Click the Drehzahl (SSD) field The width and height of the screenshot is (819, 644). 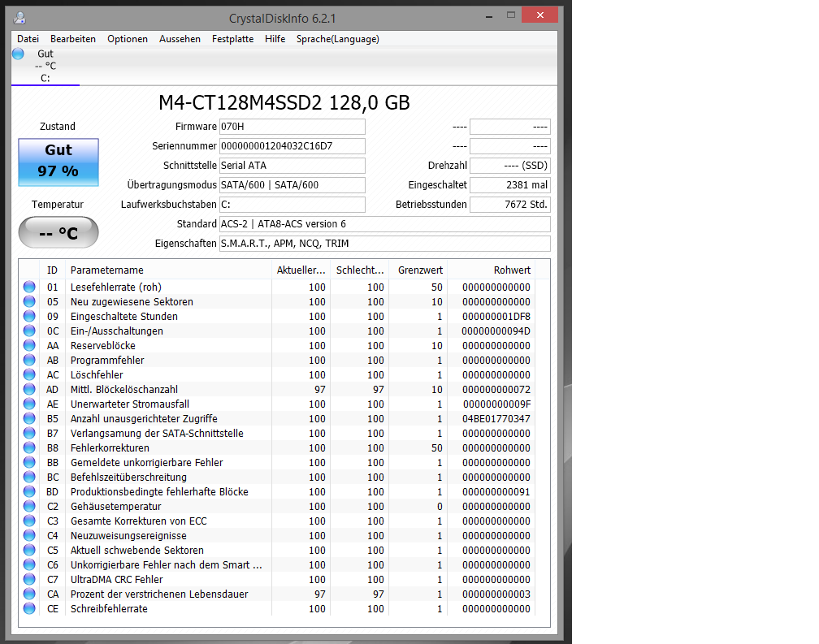(x=510, y=166)
